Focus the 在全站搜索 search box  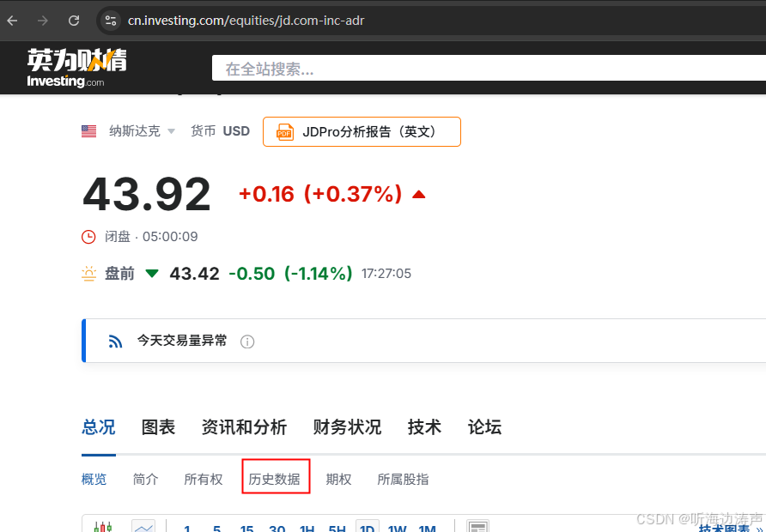[489, 69]
